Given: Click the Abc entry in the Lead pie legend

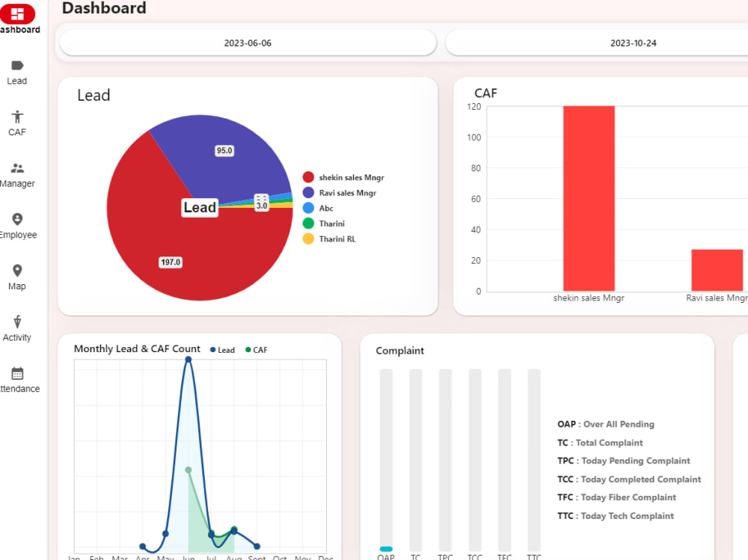Looking at the screenshot, I should [x=323, y=208].
